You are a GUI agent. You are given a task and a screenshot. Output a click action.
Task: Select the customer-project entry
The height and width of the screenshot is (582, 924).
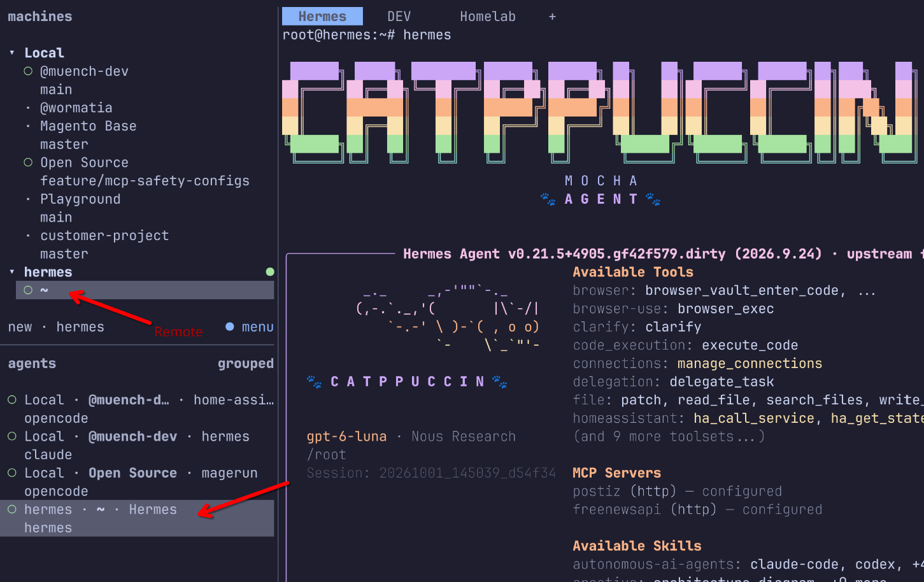[104, 236]
